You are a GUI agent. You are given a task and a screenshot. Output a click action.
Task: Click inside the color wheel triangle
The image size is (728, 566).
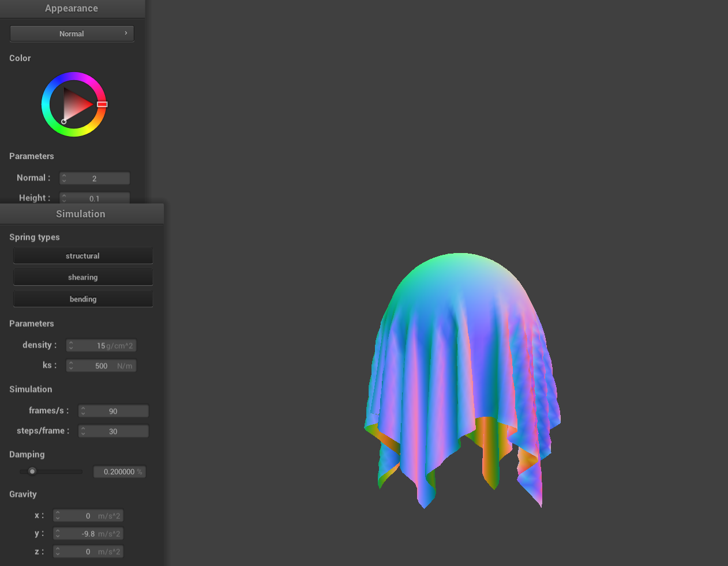pyautogui.click(x=75, y=105)
